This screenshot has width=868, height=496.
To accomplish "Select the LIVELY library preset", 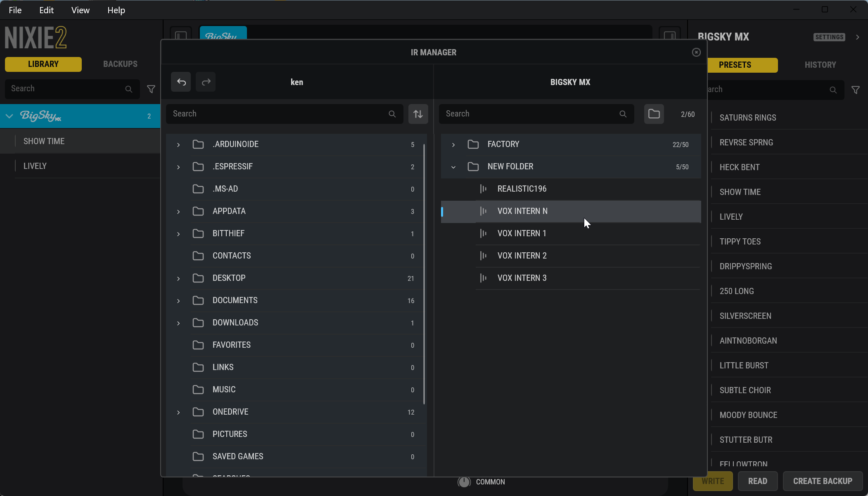I will point(80,166).
